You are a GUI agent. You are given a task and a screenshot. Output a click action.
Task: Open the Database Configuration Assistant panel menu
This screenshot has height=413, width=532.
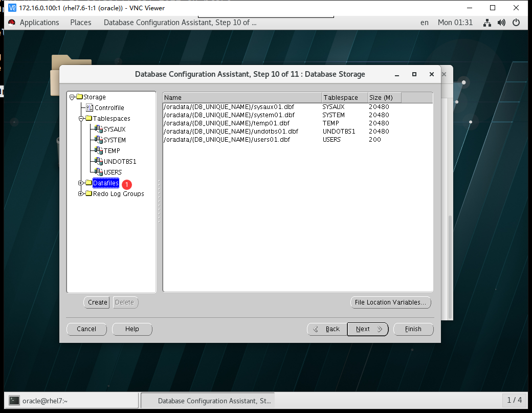click(180, 23)
